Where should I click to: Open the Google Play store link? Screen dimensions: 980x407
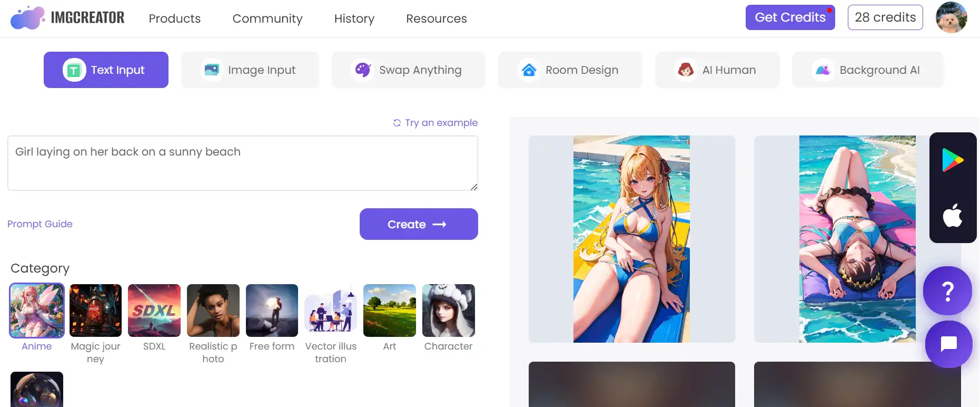click(x=953, y=160)
